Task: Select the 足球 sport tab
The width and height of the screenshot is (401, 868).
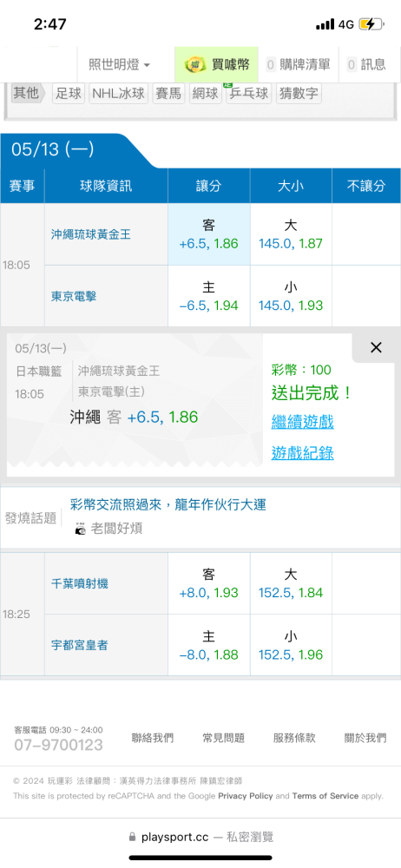Action: (x=69, y=94)
